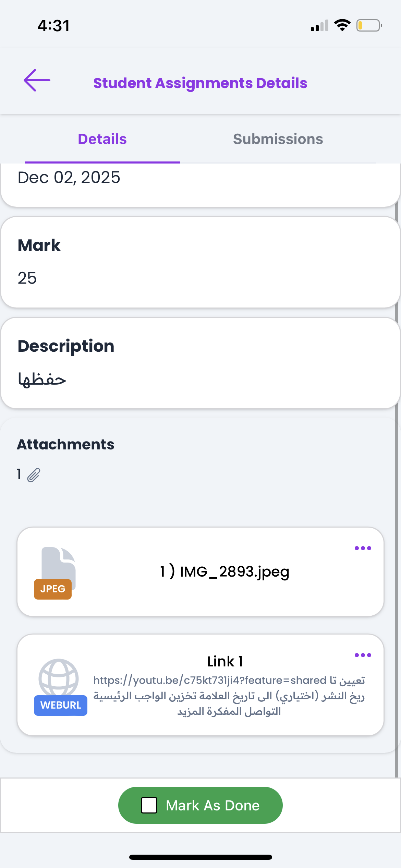Tap the Description card
This screenshot has height=868, width=401.
(200, 363)
